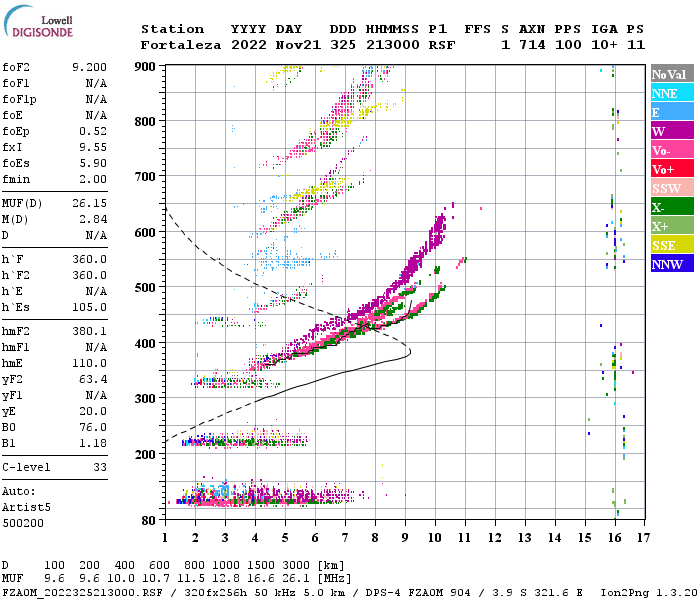Click the yE value 20.0
The image size is (700, 600).
(x=93, y=412)
